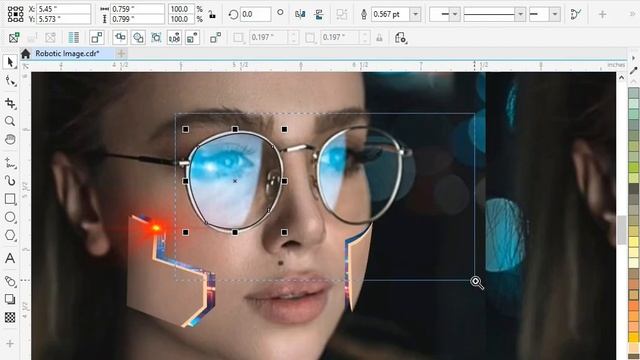This screenshot has width=640, height=360.
Task: Select the Artistic Media tool
Action: [x=10, y=180]
